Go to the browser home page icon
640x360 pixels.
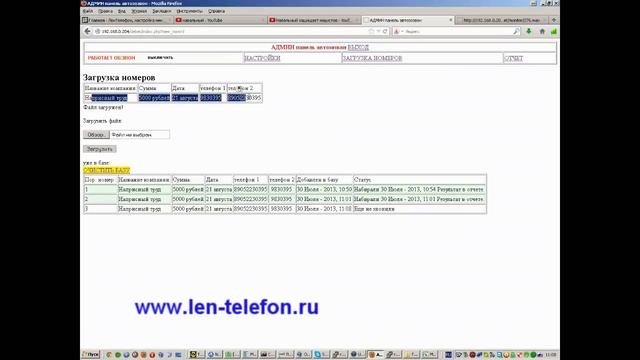click(x=542, y=31)
